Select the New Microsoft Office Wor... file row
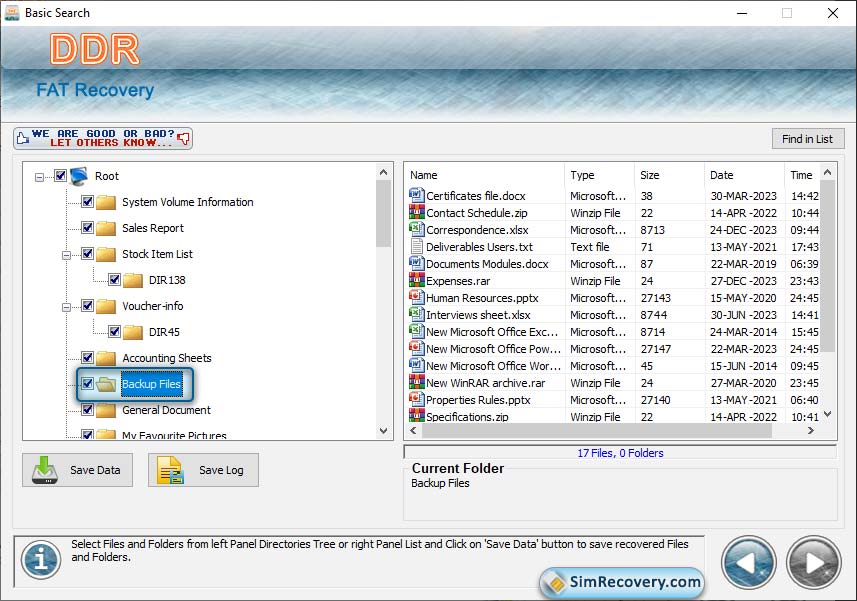857x601 pixels. [614, 366]
